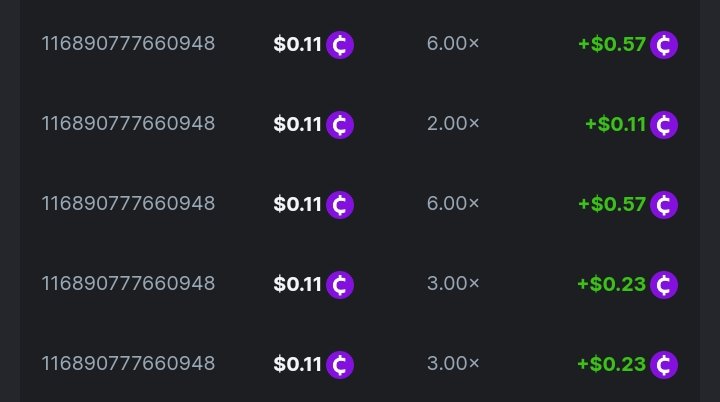Click the coin icon beside the first row's $0.11 bet

(x=340, y=45)
